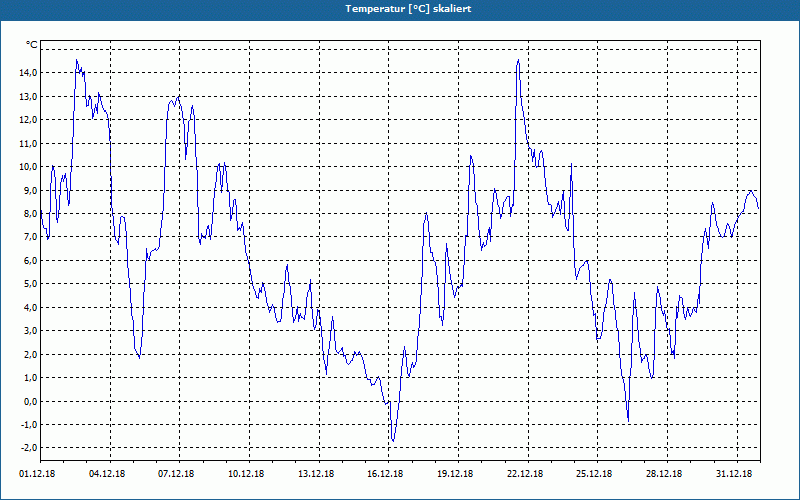Screen dimensions: 800x500
Task: Select the 8,0 y-axis label
Action: (30, 214)
